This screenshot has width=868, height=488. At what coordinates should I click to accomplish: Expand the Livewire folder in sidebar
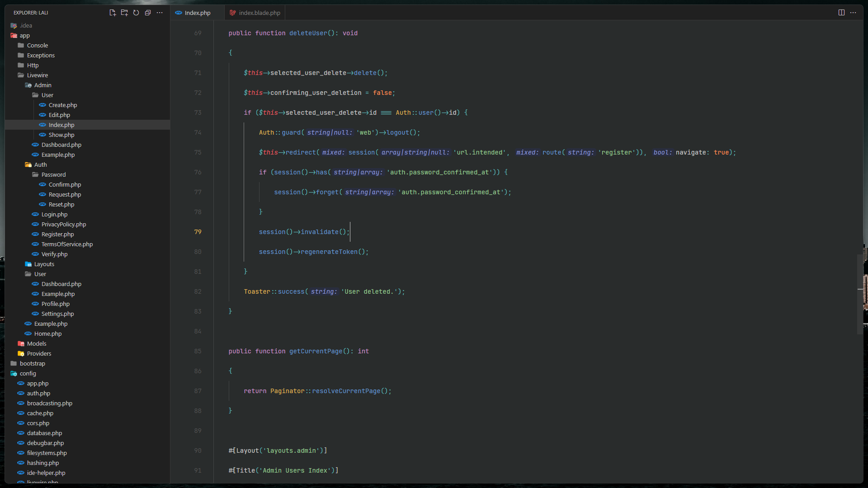pos(38,75)
